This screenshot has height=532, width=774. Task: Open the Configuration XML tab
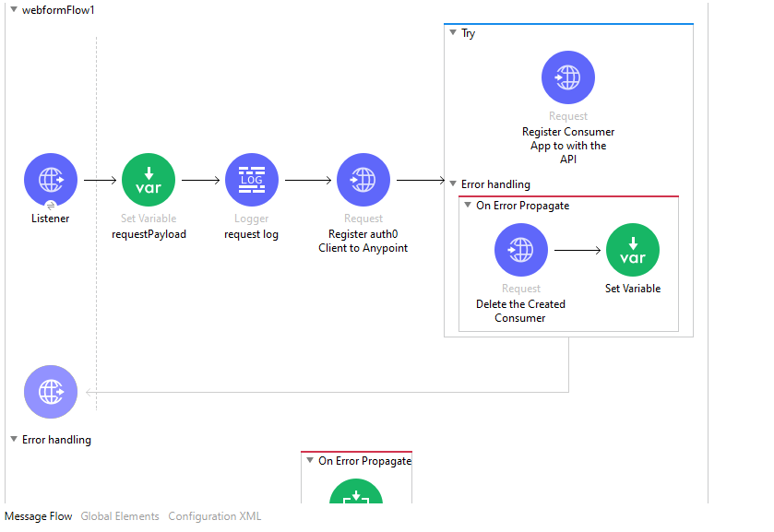pyautogui.click(x=214, y=516)
